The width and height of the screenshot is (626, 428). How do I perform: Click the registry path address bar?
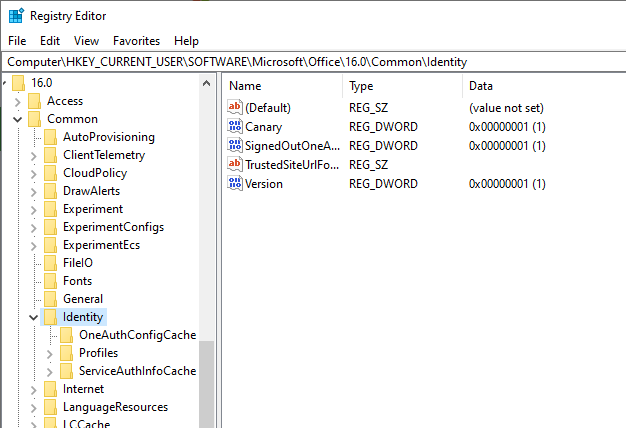coord(314,62)
